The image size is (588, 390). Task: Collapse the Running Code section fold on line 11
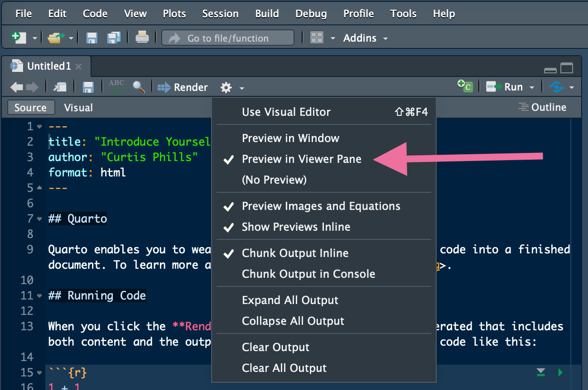click(40, 296)
